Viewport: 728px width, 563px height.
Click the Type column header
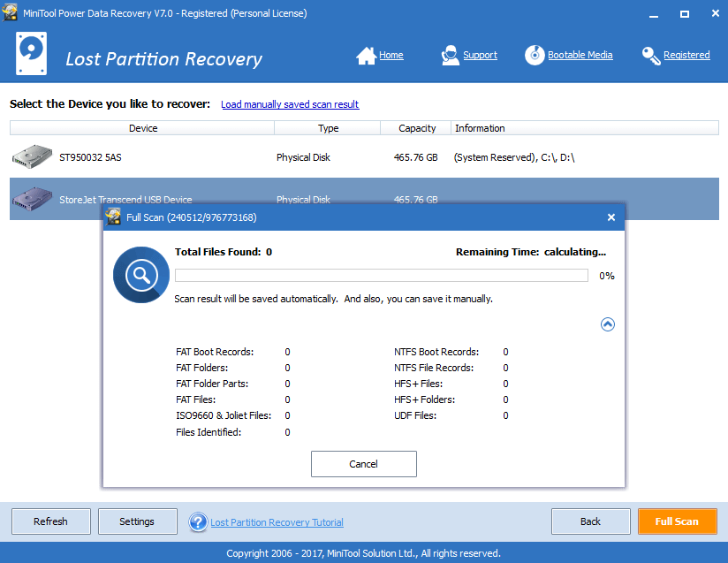[x=327, y=127]
